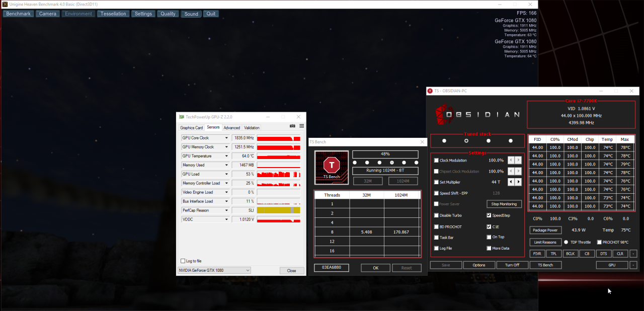Decrease the Set Multiplier with the left arrow
Image resolution: width=644 pixels, height=311 pixels.
point(511,182)
